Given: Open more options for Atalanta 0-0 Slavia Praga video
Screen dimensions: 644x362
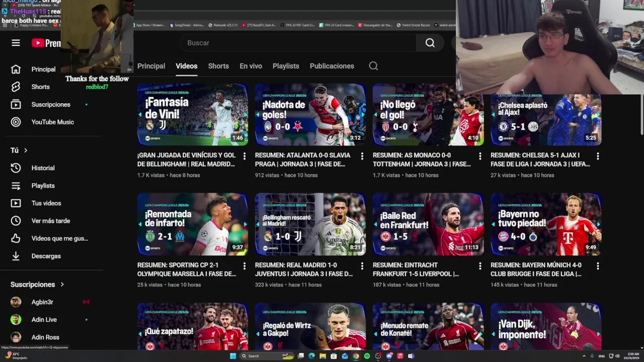Looking at the screenshot, I should 362,156.
